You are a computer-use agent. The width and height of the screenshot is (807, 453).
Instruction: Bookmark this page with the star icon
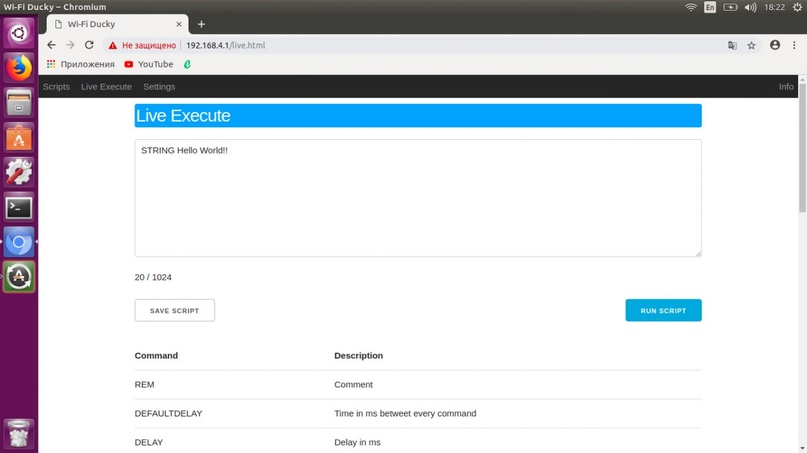(751, 45)
